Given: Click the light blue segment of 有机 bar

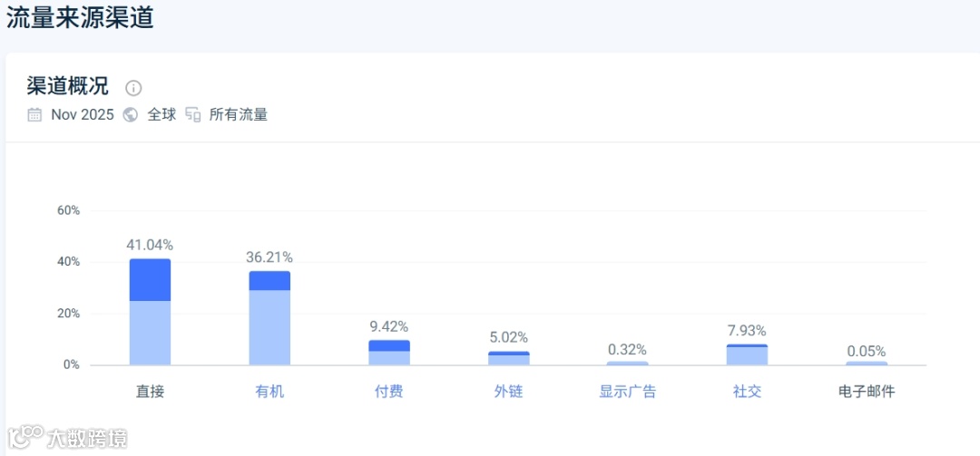Looking at the screenshot, I should [x=269, y=327].
